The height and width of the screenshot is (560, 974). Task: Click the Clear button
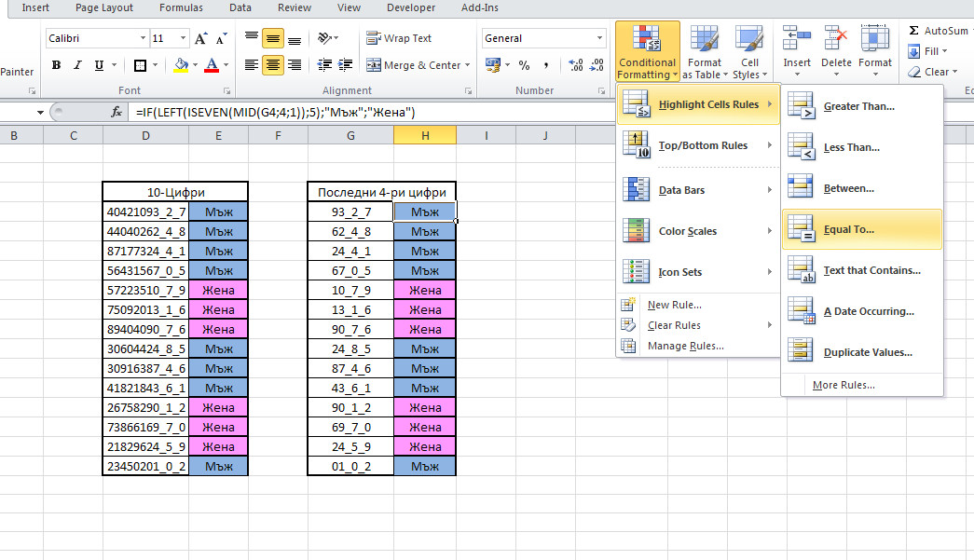[x=932, y=72]
